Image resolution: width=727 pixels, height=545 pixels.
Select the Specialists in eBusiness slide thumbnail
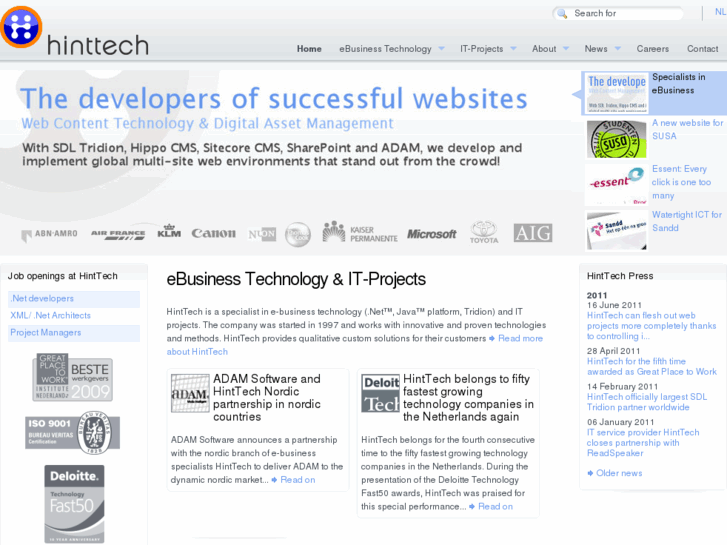(617, 93)
